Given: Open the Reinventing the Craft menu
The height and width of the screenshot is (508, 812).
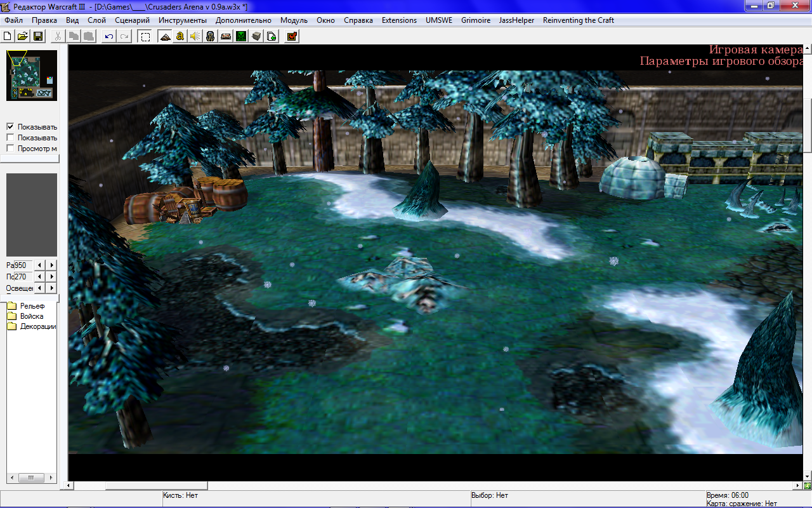Looking at the screenshot, I should [x=579, y=20].
